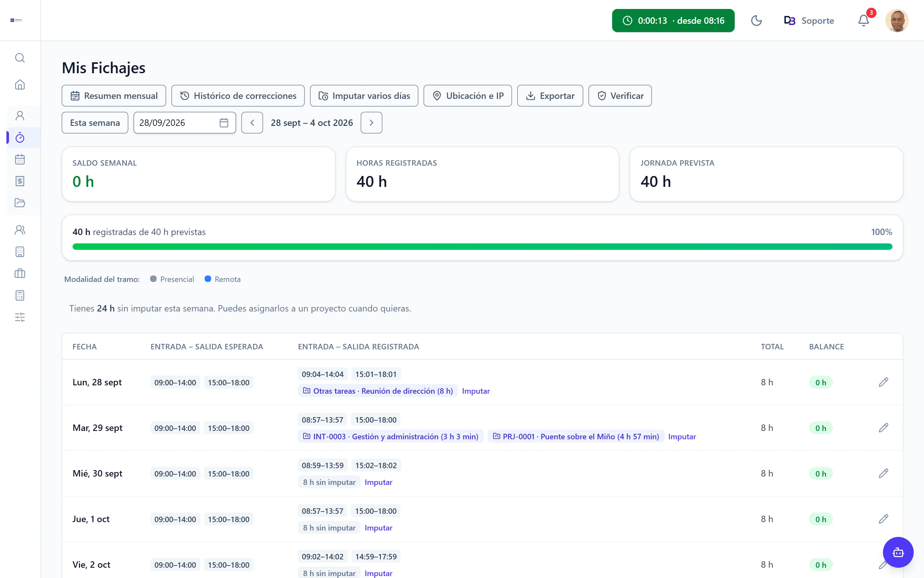This screenshot has height=578, width=924.
Task: Open the settings sliders sidebar icon
Action: [20, 317]
